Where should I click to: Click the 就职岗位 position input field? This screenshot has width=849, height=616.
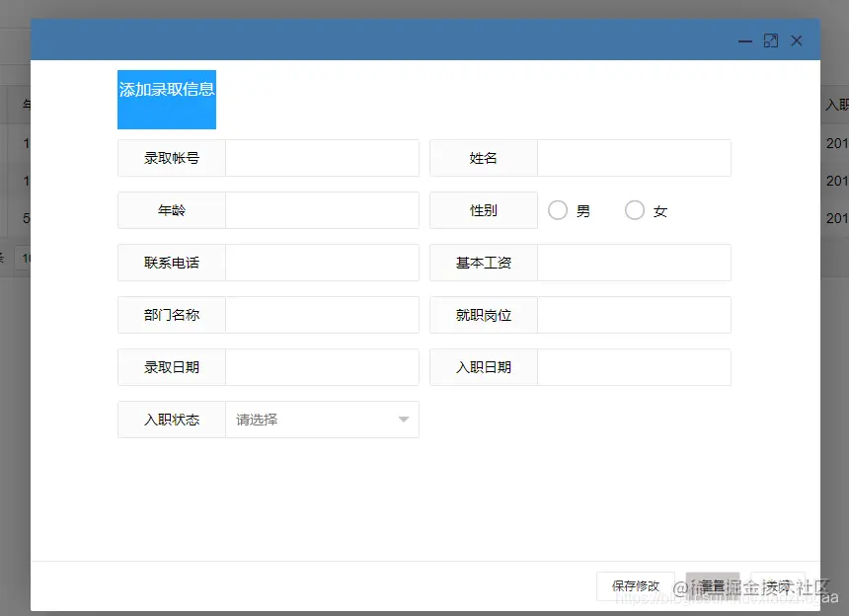tap(632, 314)
